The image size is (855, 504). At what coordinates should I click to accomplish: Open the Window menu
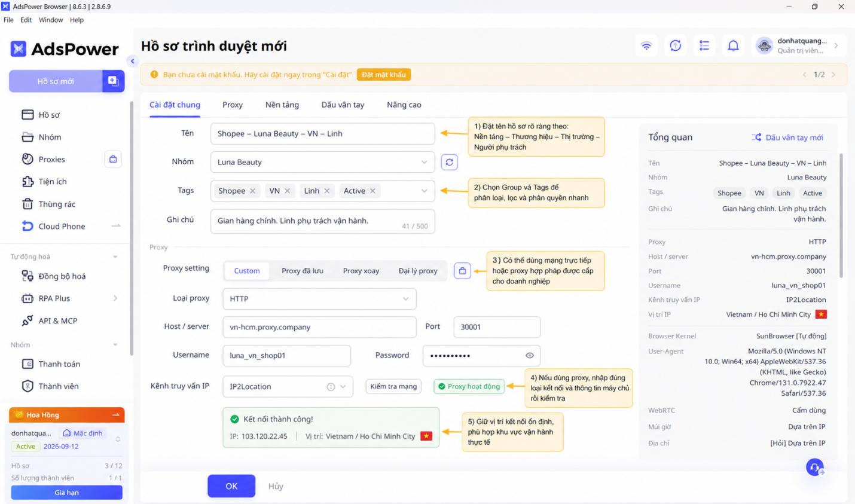[51, 20]
